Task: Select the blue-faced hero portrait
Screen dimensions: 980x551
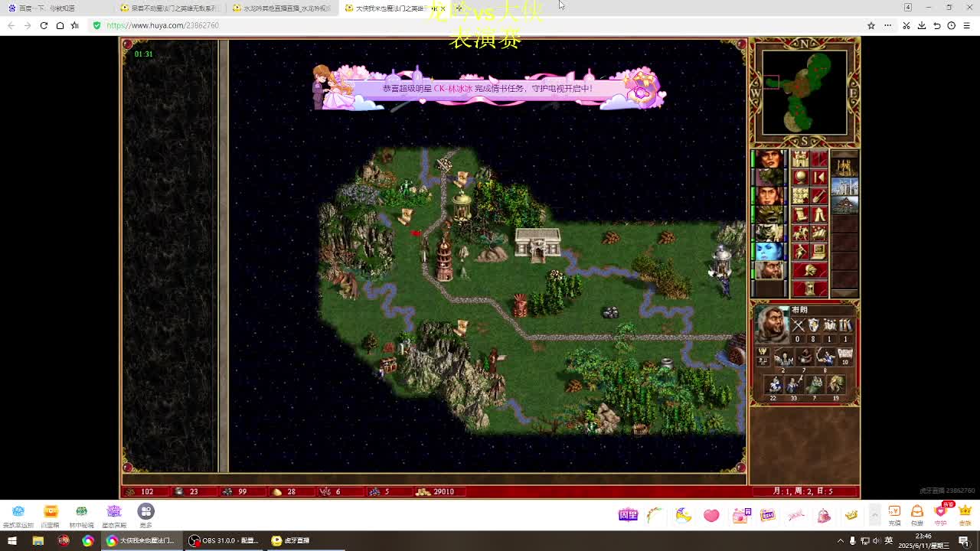Action: coord(769,251)
